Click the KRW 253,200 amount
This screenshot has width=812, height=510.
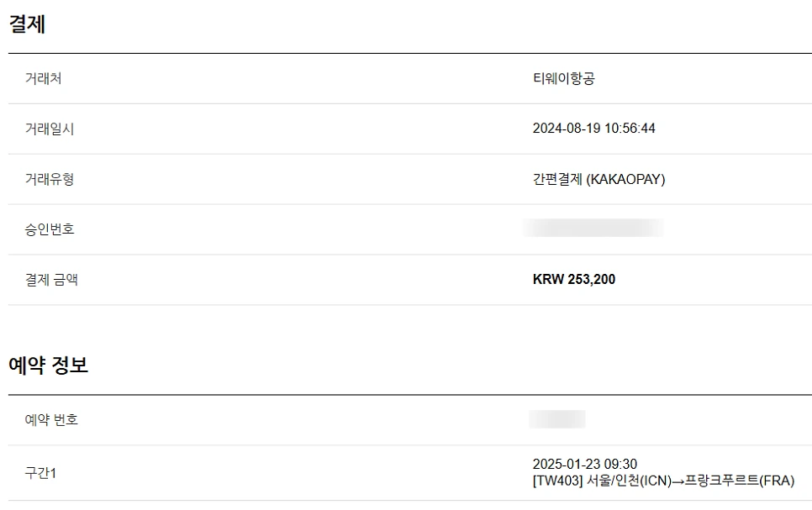(574, 280)
